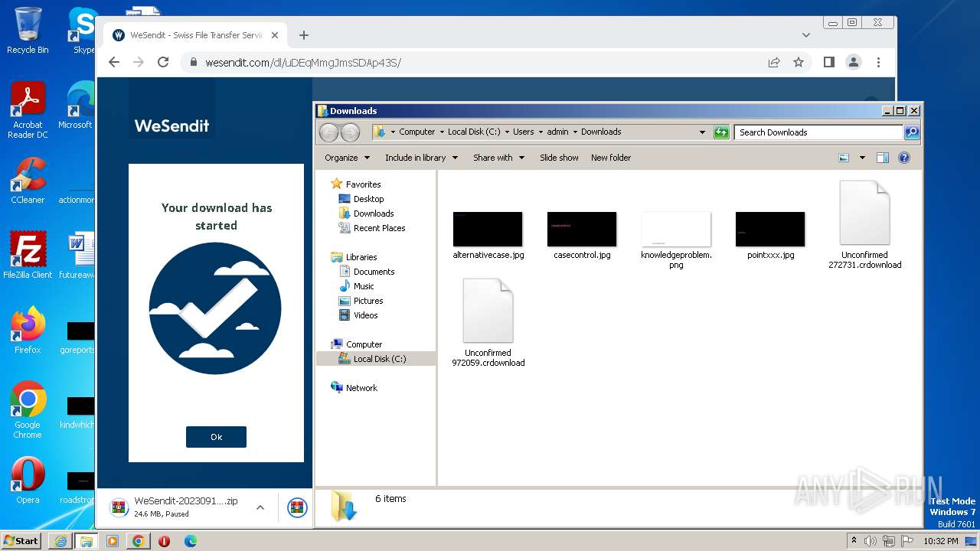Select Libraries in navigation pane

click(361, 257)
